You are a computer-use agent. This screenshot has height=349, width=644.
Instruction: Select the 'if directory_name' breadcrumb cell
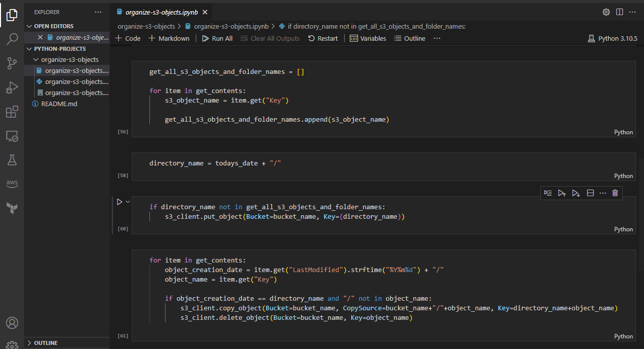coord(372,26)
